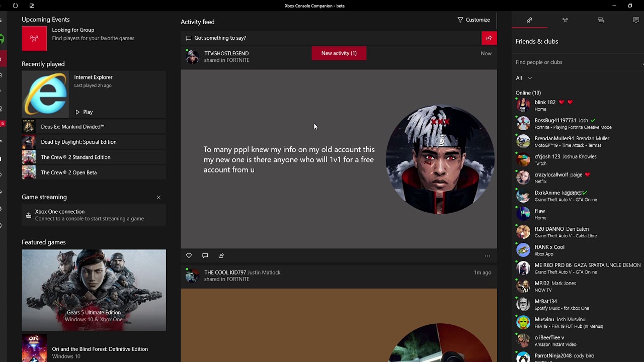Open the All friends filter dropdown

tap(524, 78)
